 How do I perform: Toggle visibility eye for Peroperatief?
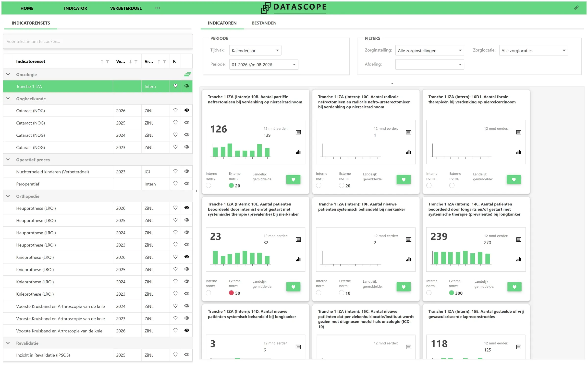pos(187,184)
